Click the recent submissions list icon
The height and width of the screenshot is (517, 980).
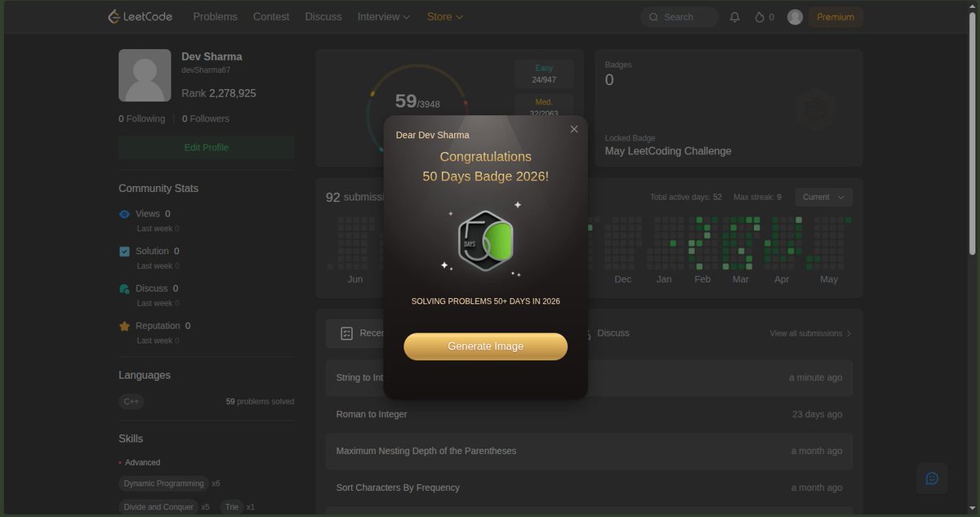click(346, 333)
